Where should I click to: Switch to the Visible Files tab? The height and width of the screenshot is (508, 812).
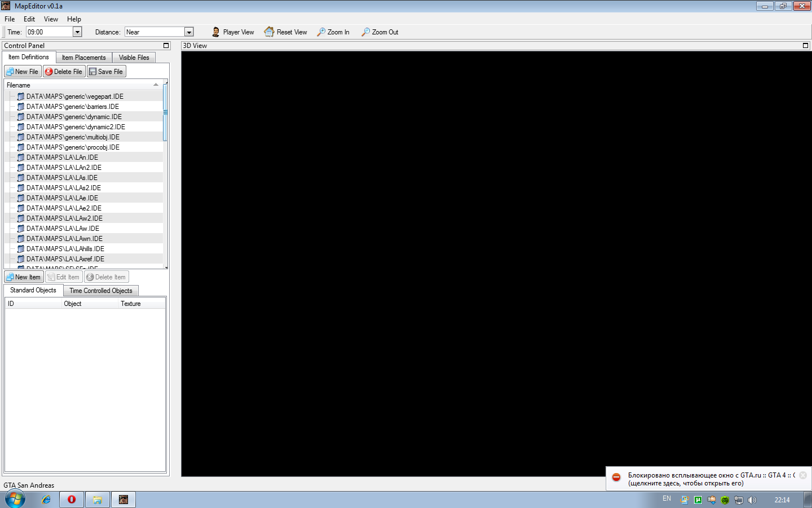134,58
